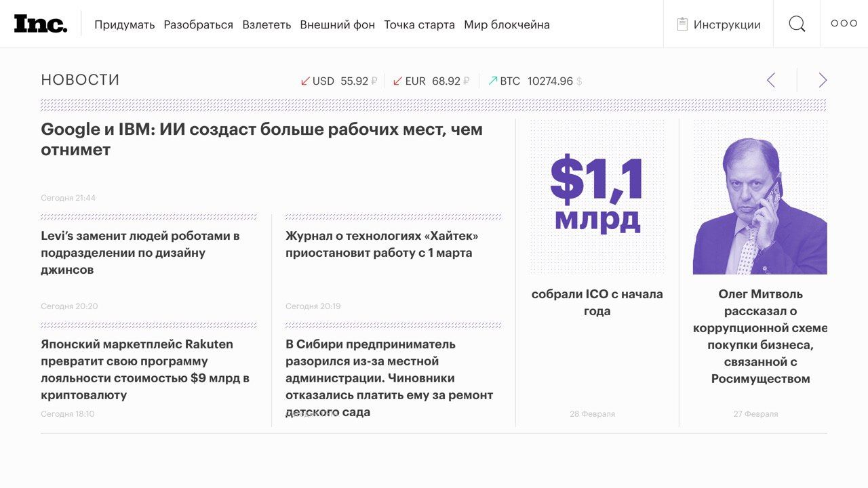Open the Мир блокчейна section
This screenshot has width=868, height=488.
tap(507, 25)
